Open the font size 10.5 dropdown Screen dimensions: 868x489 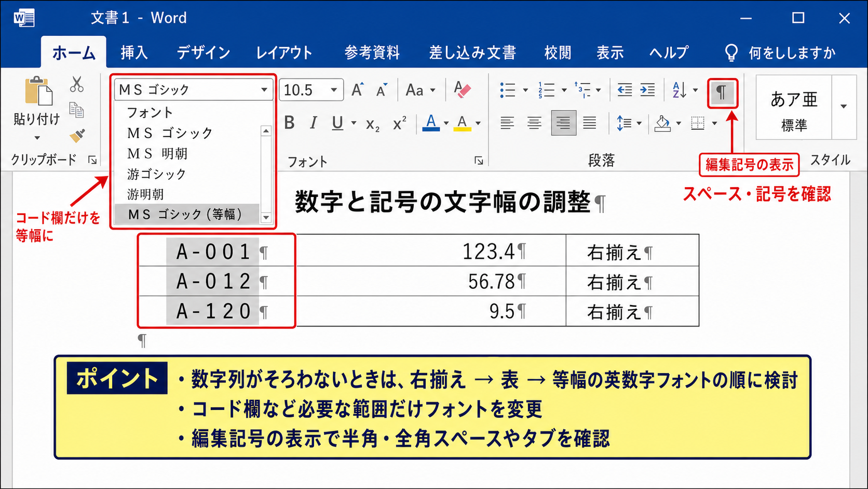coord(334,90)
